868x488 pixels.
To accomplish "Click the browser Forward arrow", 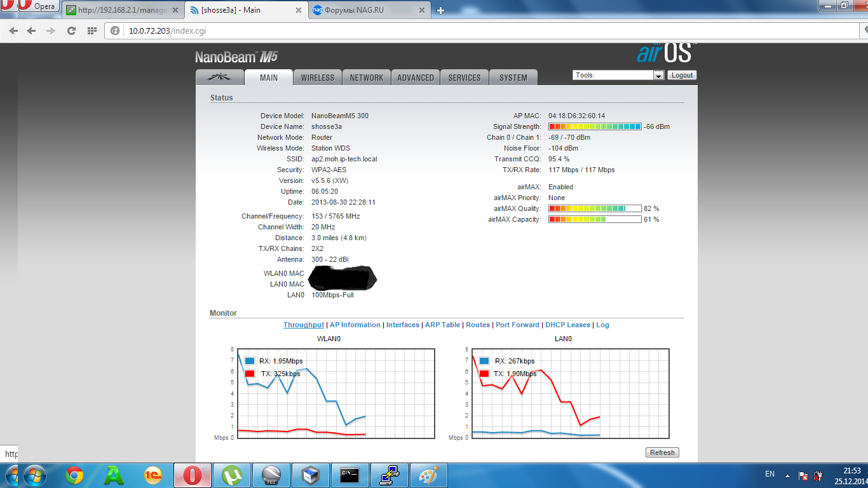I will click(x=32, y=30).
